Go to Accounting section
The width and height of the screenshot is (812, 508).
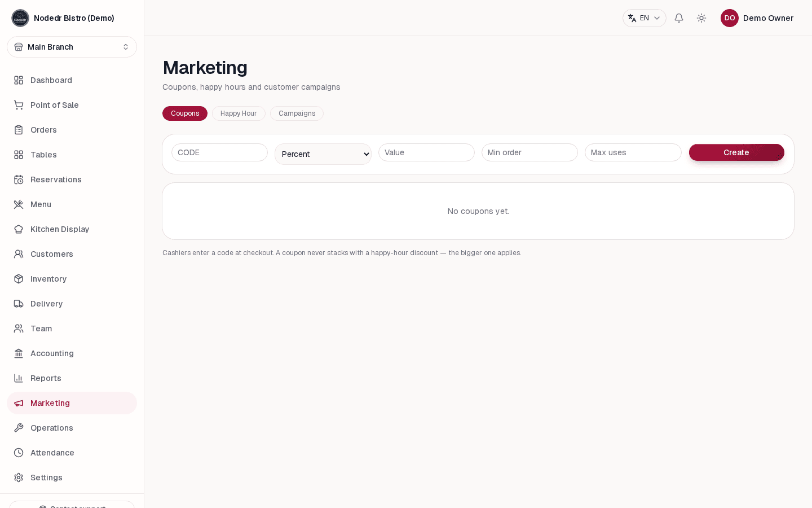(72, 353)
